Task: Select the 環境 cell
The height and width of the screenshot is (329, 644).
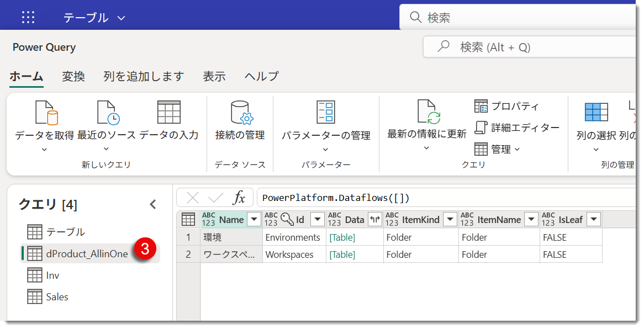Action: 231,237
